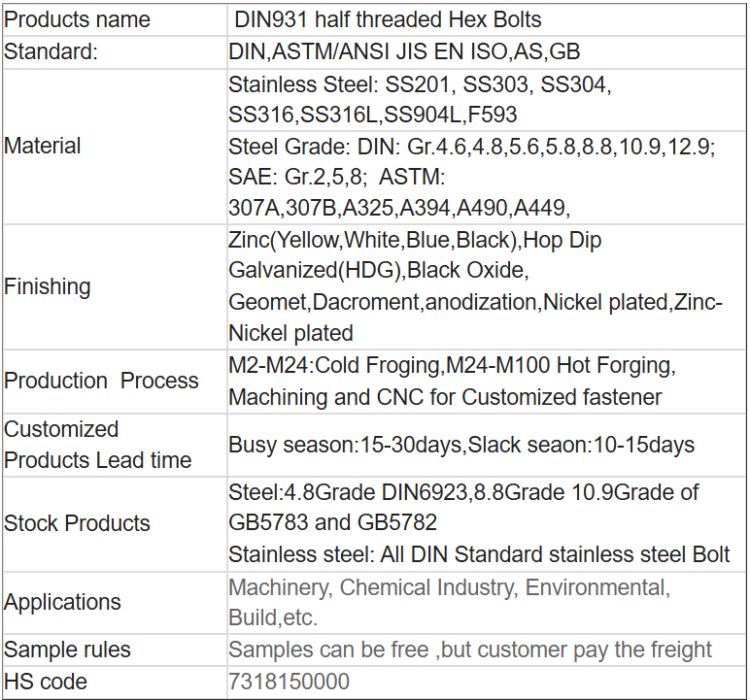This screenshot has width=750, height=700.
Task: Select the DIN, ASTM/ANSI JIS standards cell
Action: click(x=404, y=52)
